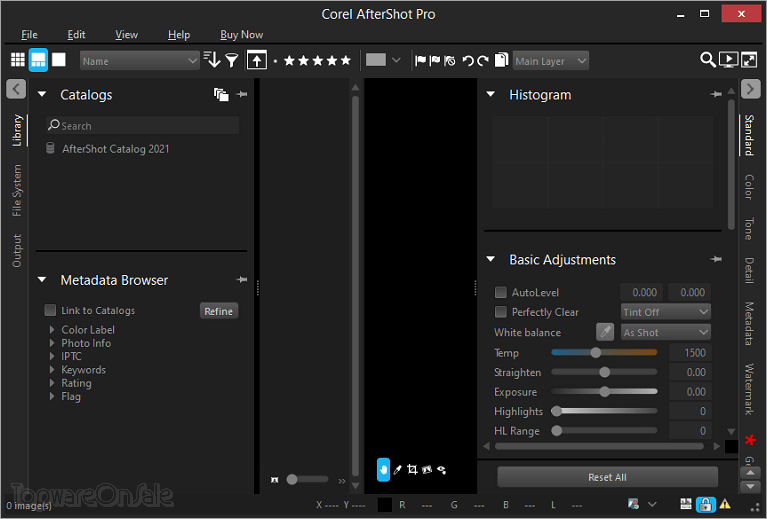
Task: Click the Catalogs search field
Action: 143,125
